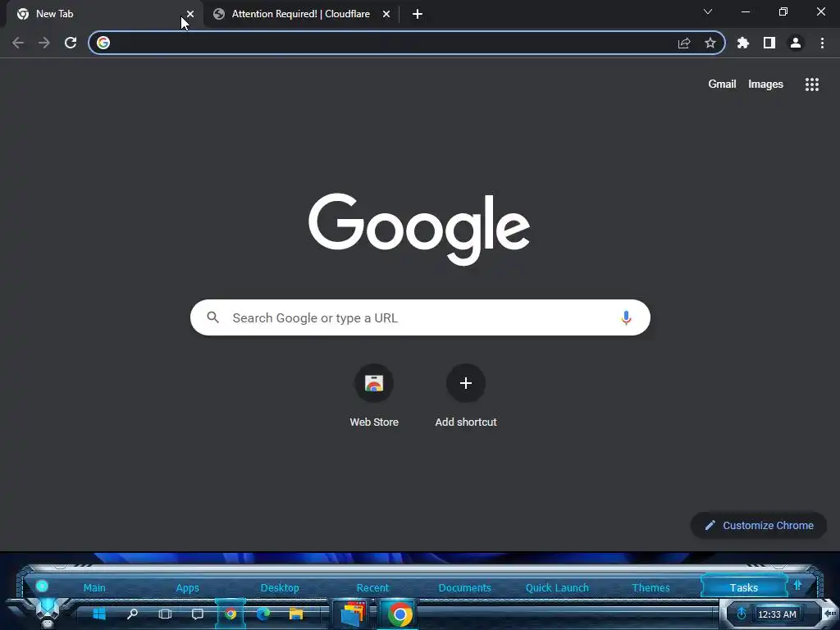This screenshot has width=840, height=630.
Task: Click the forward navigation arrow
Action: click(x=44, y=43)
